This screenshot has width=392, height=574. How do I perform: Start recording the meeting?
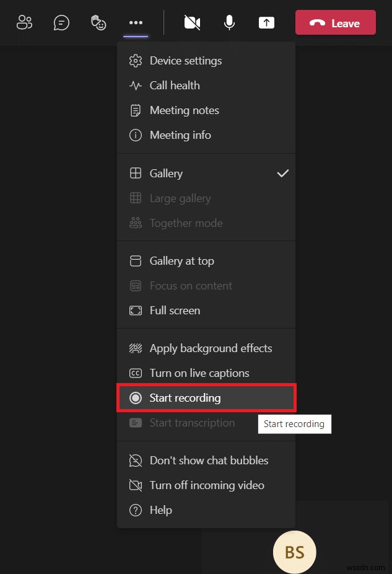pyautogui.click(x=186, y=398)
